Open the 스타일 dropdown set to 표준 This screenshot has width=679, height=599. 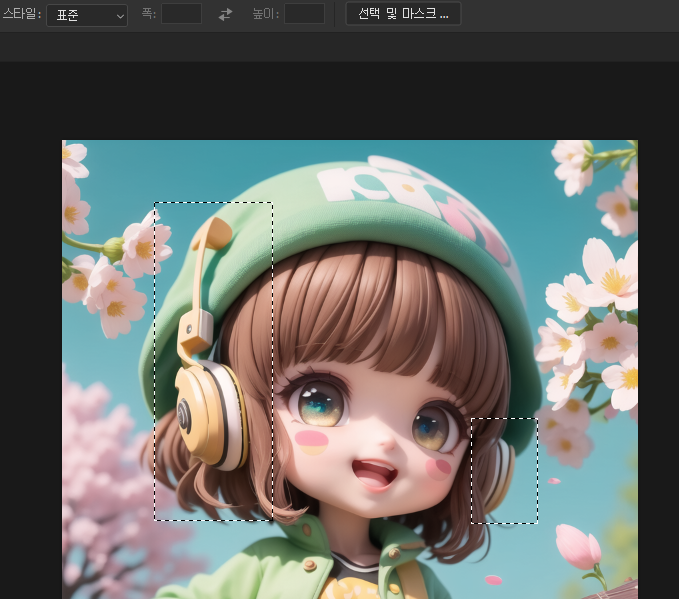point(87,16)
